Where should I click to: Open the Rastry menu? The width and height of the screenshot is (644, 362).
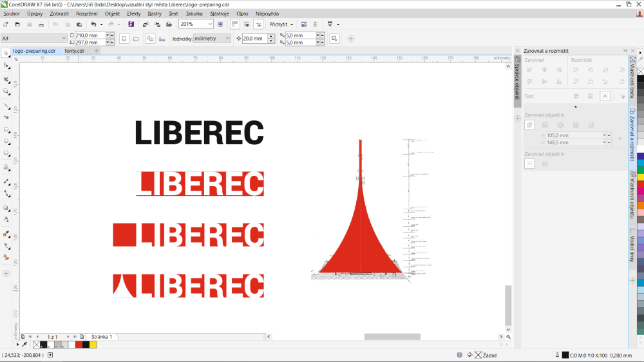coord(155,14)
